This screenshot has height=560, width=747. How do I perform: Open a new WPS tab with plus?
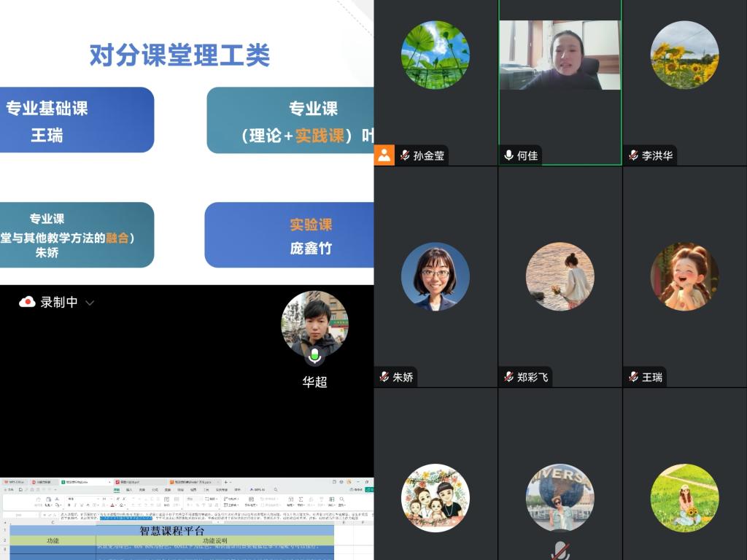point(226,482)
